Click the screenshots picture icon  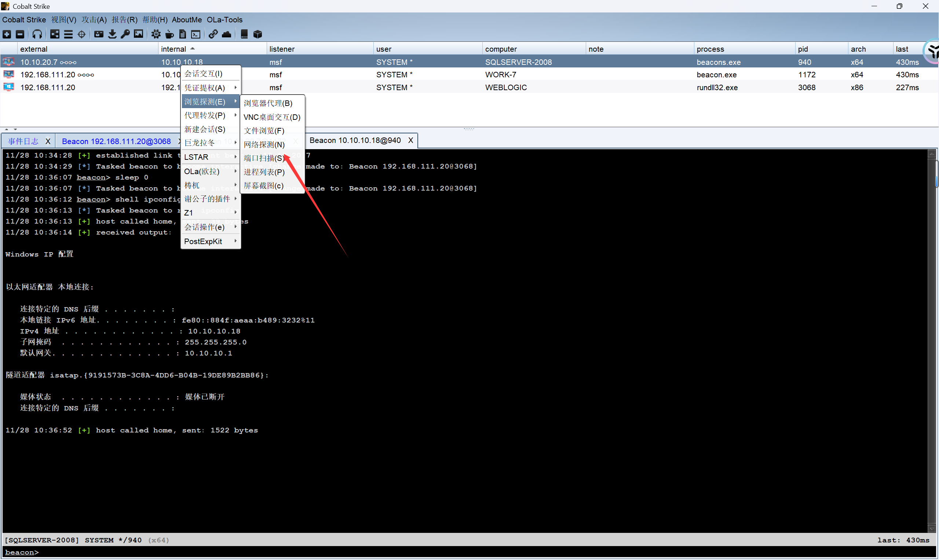coord(139,34)
